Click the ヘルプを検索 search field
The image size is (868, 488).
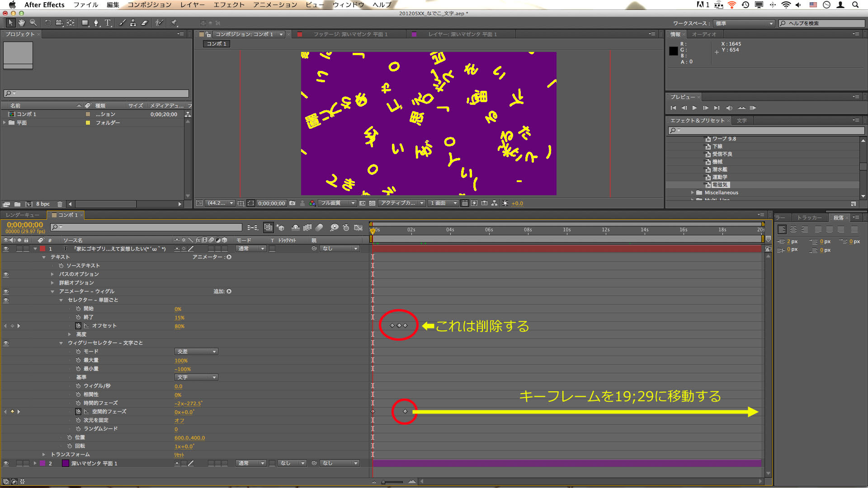pyautogui.click(x=821, y=23)
